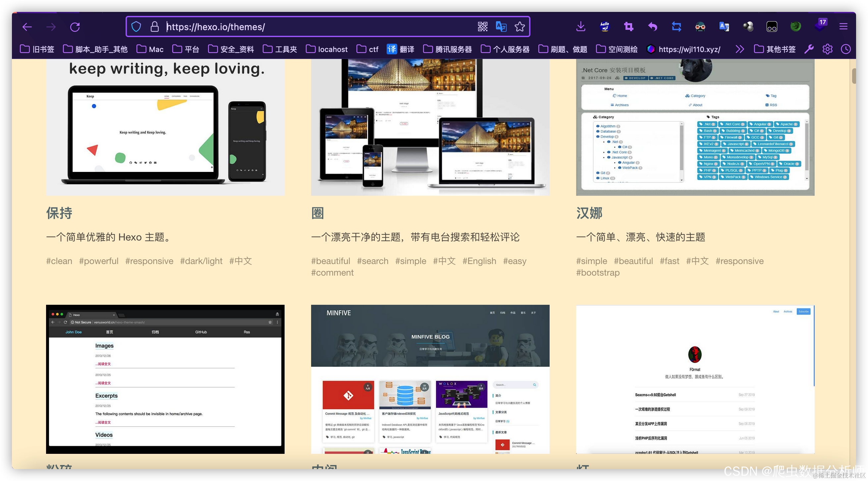Toggle tracking protection via the shield icon
The width and height of the screenshot is (868, 481).
point(136,27)
